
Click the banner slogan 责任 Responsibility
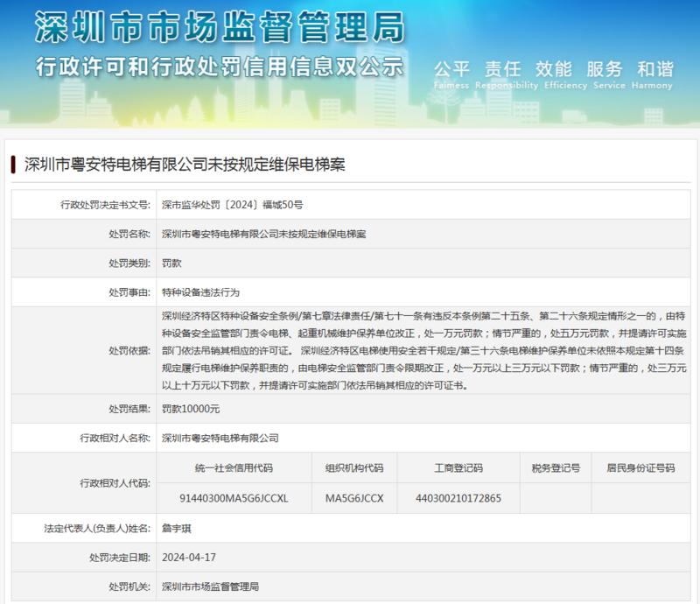tap(507, 74)
